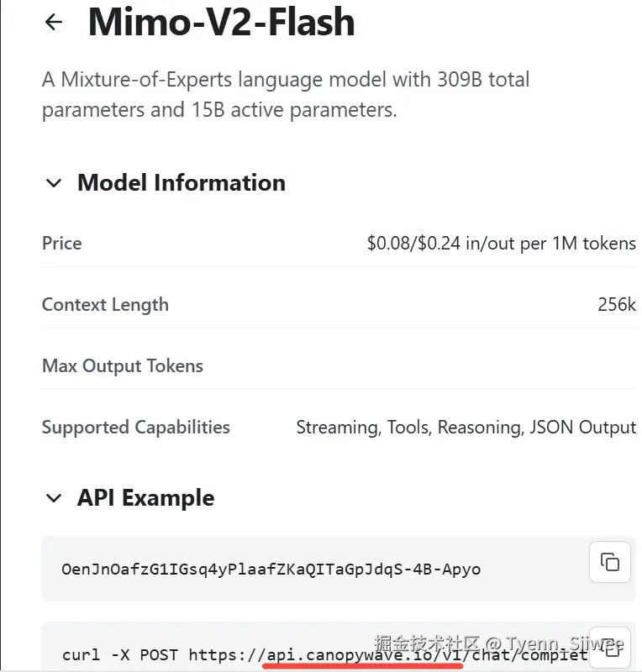Click the underlined api.canopywave.io URL
Image resolution: width=642 pixels, height=672 pixels.
pyautogui.click(x=363, y=654)
